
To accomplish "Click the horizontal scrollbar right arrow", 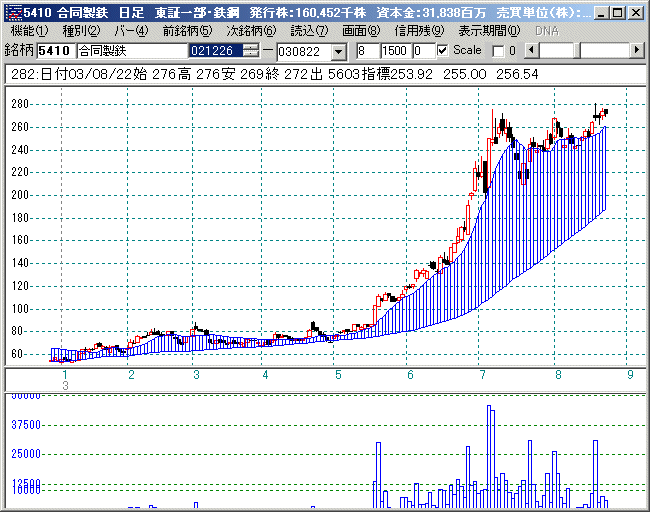I will click(638, 50).
